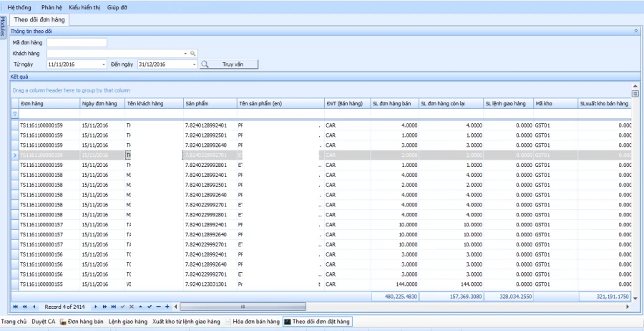Click the up-triangle edit icon in navigator
Screen dimensions: 644x331
pos(140,307)
